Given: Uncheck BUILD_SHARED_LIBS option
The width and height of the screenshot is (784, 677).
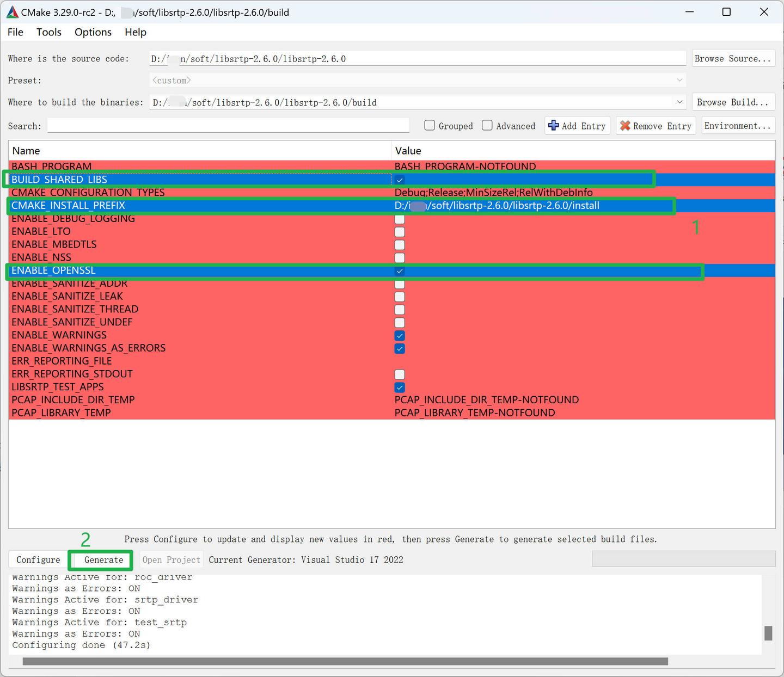Looking at the screenshot, I should click(x=400, y=180).
